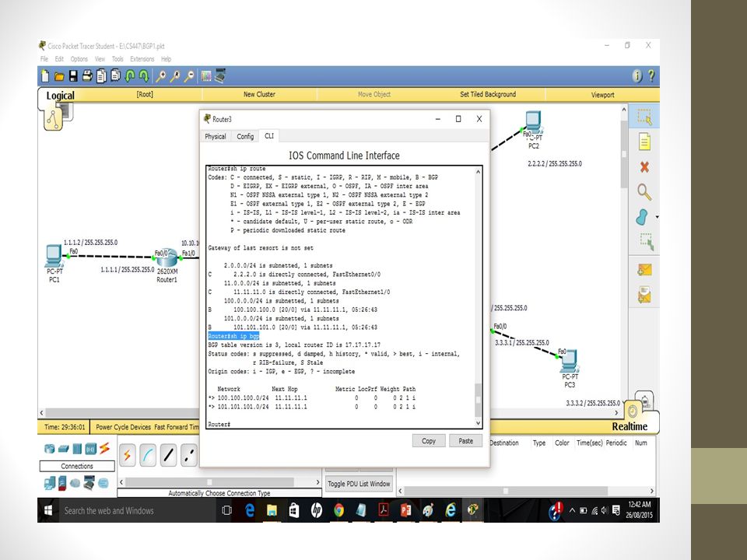Image resolution: width=747 pixels, height=560 pixels.
Task: Click the Viewport button
Action: click(x=602, y=95)
